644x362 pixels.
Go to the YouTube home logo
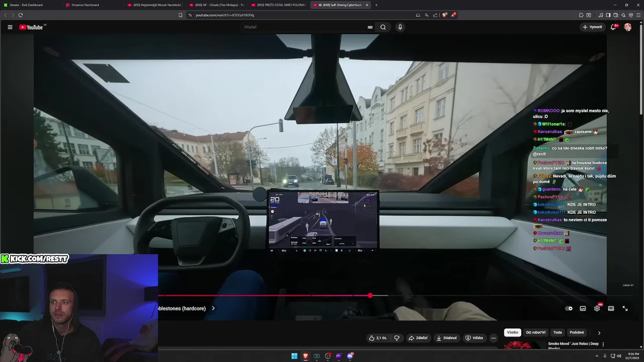pyautogui.click(x=31, y=27)
